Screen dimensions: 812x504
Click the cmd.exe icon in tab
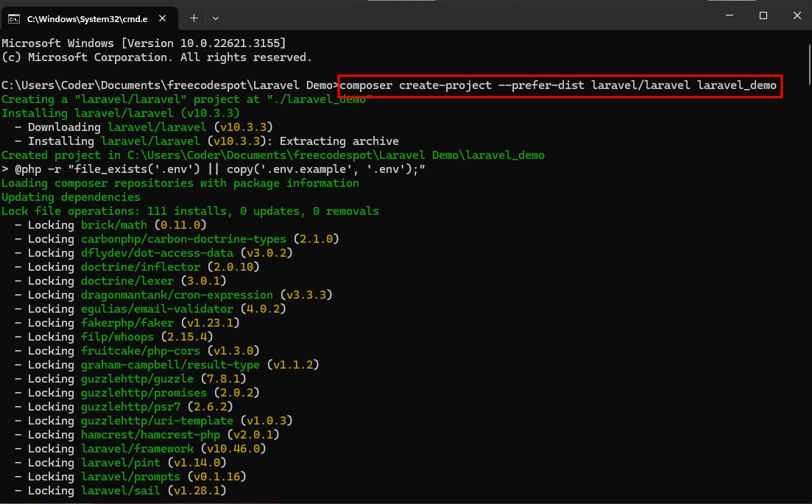pos(14,19)
